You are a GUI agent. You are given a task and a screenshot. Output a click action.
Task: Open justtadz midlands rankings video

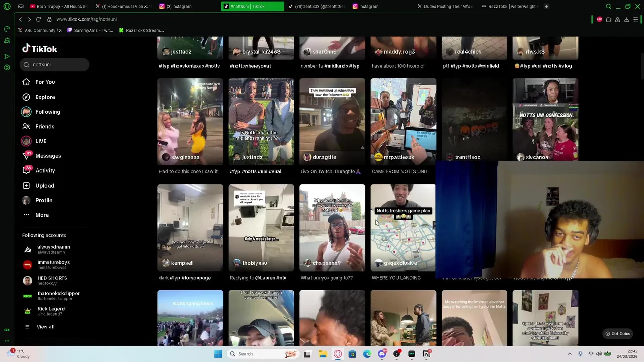tap(261, 122)
